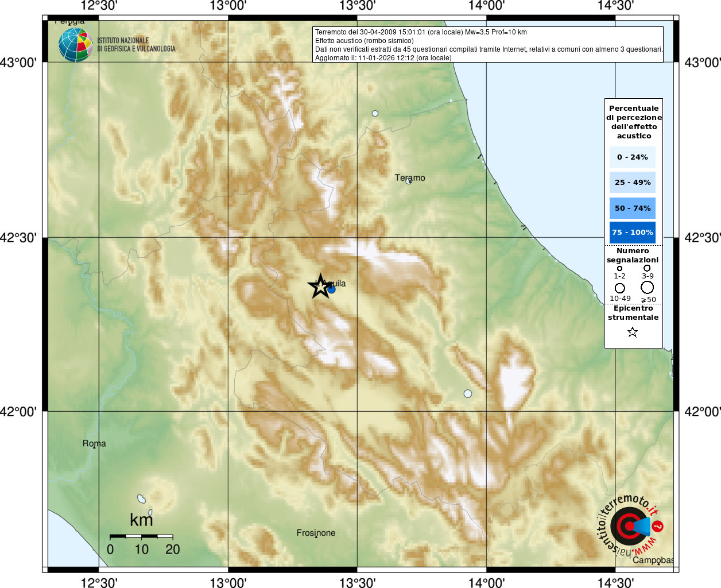Click the INGV globe logo
Screen dimensions: 721x588
(75, 45)
